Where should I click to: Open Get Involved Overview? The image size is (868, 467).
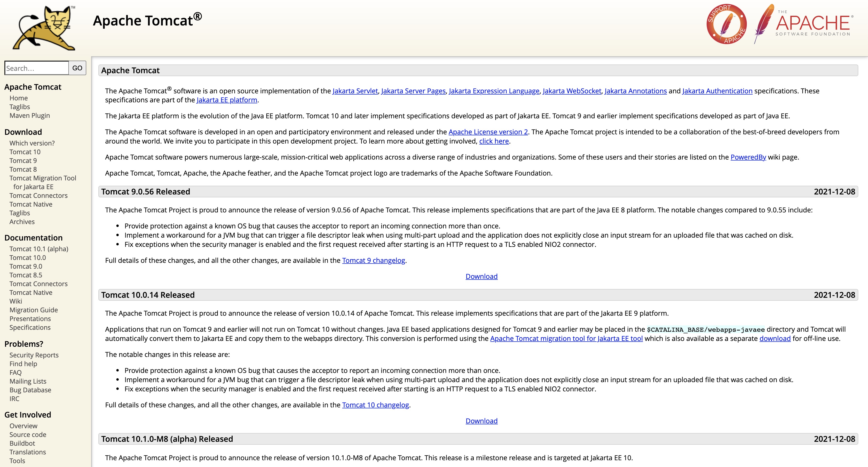click(23, 426)
